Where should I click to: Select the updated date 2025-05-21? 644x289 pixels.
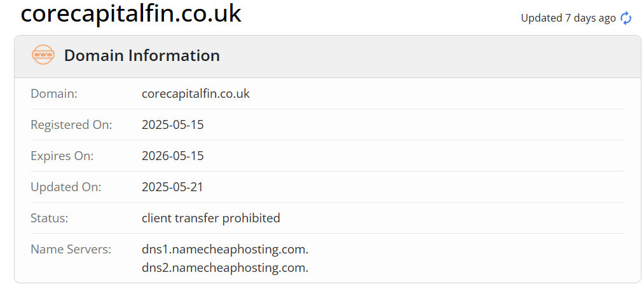click(x=172, y=187)
